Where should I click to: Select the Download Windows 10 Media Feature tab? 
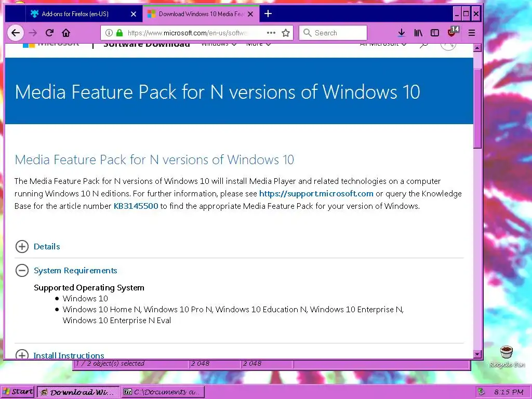[201, 14]
